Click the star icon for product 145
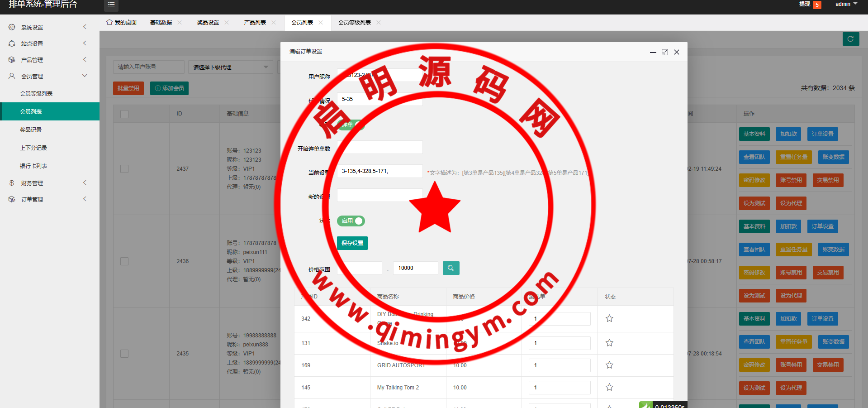 (x=609, y=387)
